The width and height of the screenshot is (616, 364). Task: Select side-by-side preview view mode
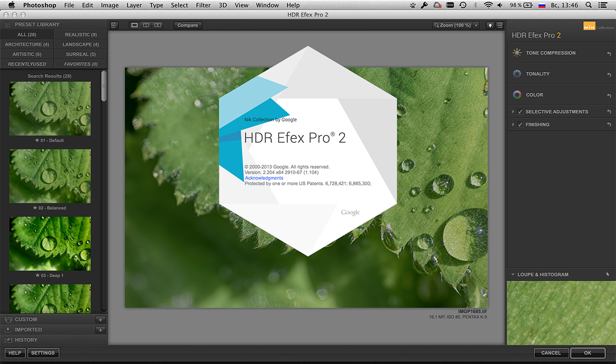point(157,25)
